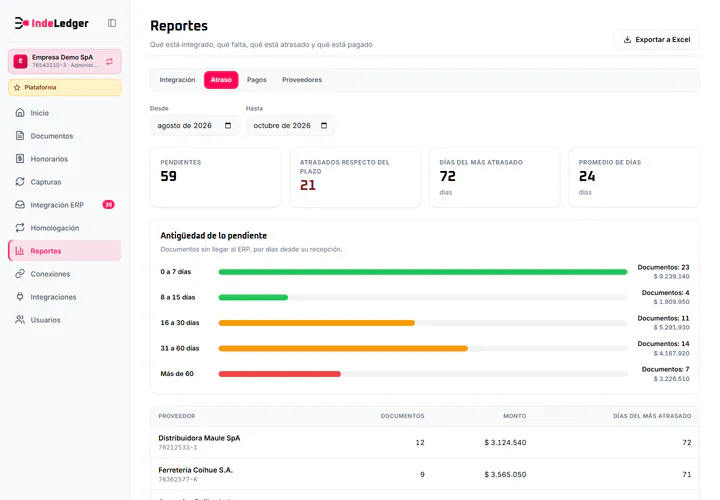Switch to the Pagos tab
Viewport: 720px width, 500px height.
click(x=257, y=80)
